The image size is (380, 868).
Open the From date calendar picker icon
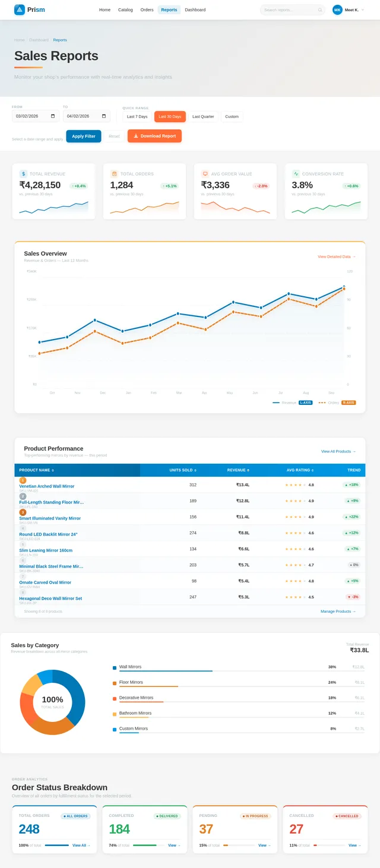click(53, 116)
